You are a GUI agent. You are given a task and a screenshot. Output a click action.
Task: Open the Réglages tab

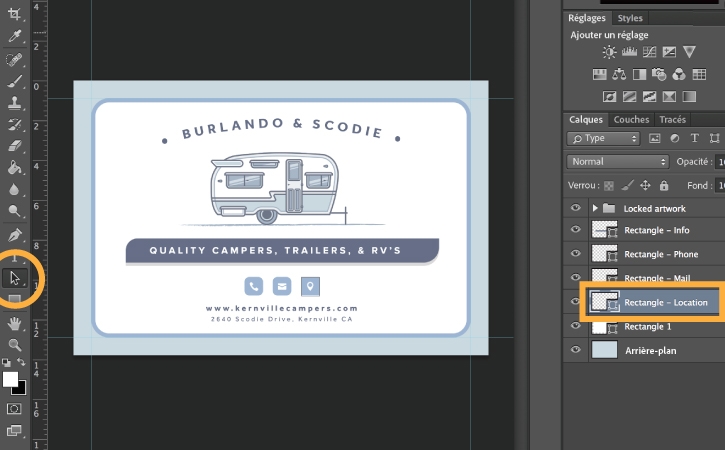(587, 18)
